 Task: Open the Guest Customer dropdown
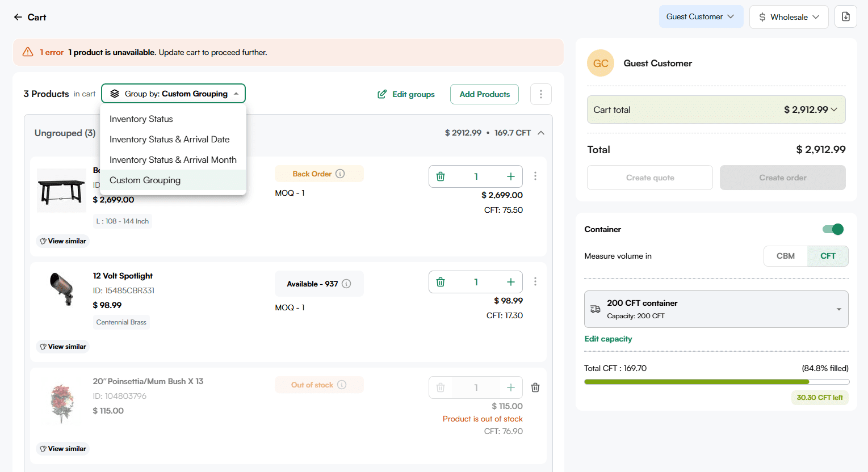tap(700, 17)
